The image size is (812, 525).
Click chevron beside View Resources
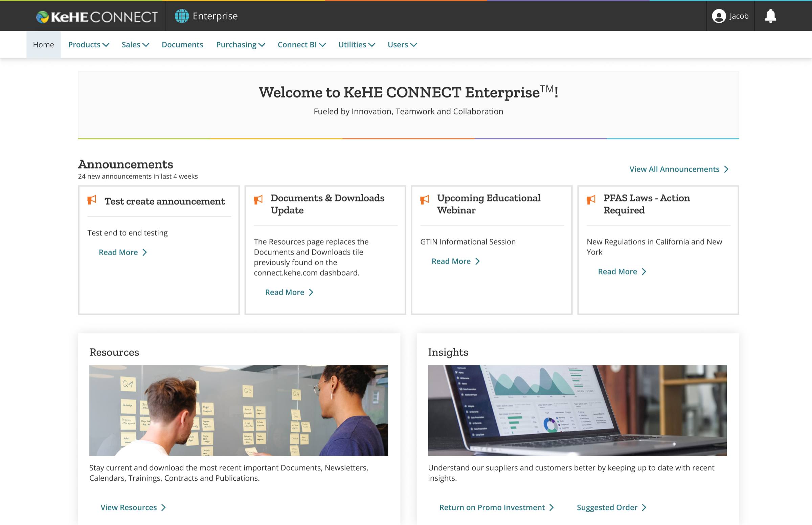[x=163, y=507]
